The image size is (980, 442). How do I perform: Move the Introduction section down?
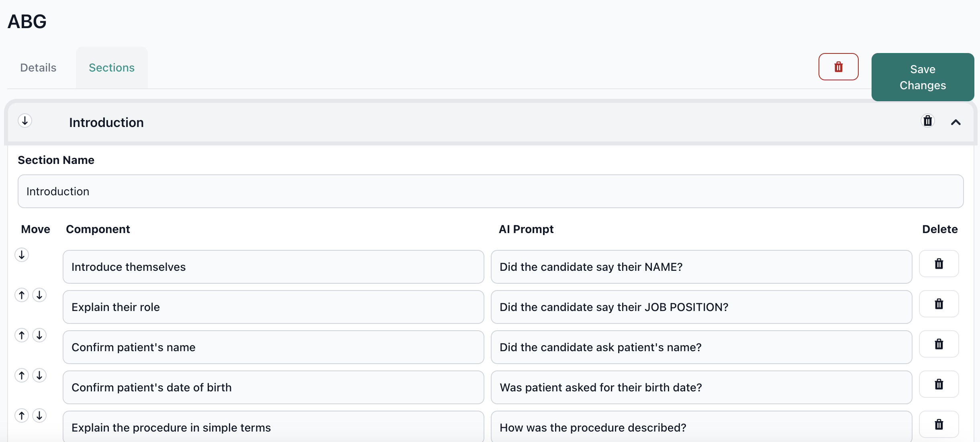[25, 121]
